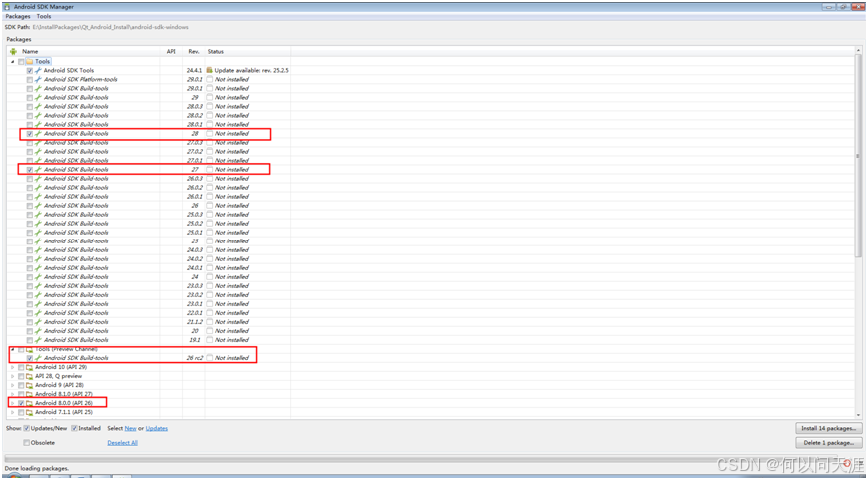
Task: Click the Rev. column header
Action: (193, 52)
